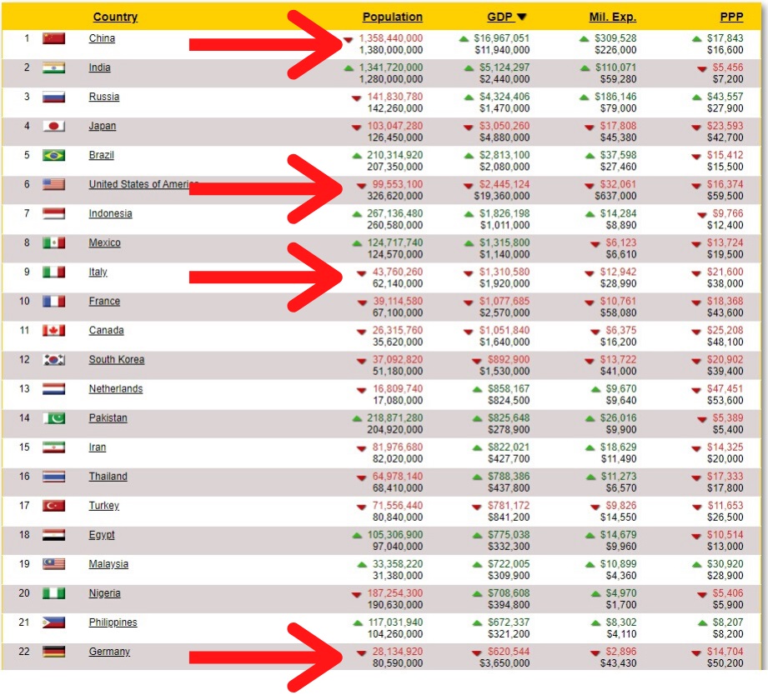Screen dimensions: 768x700
Task: Click the Thailand flag icon
Action: [53, 477]
